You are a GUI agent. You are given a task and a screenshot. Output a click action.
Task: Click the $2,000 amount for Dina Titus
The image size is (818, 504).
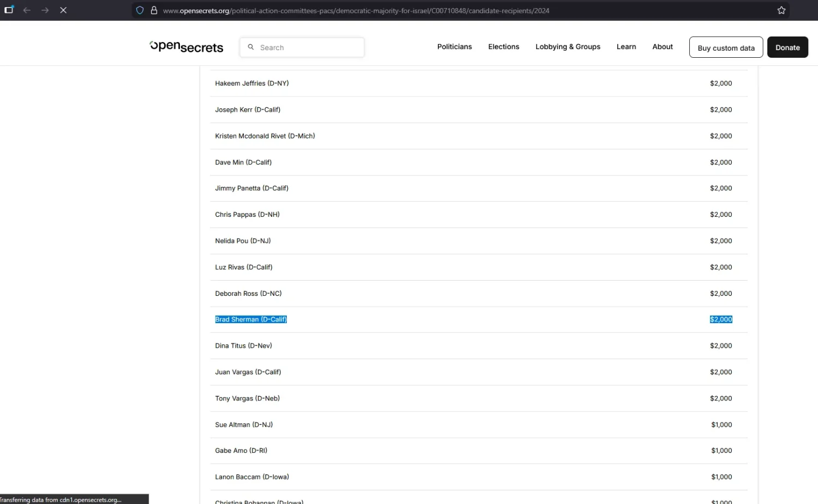pos(721,345)
